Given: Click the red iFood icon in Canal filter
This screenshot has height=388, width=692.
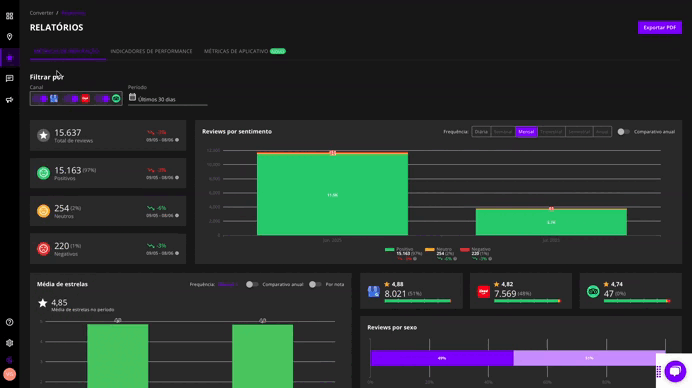Looking at the screenshot, I should [x=85, y=98].
